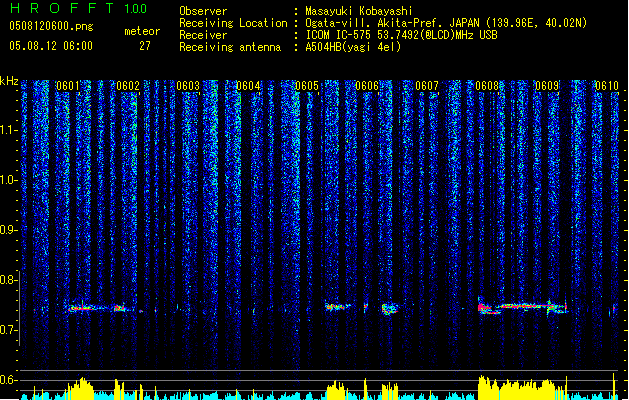The image size is (629, 400).
Task: Click the date stamp 05.08.12 06:00
Action: 51,46
